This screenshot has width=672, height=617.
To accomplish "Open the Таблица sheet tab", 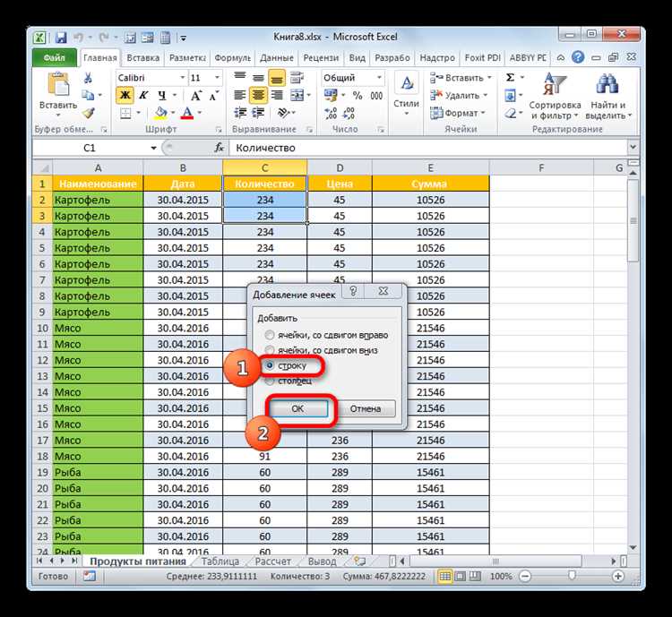I will 220,561.
